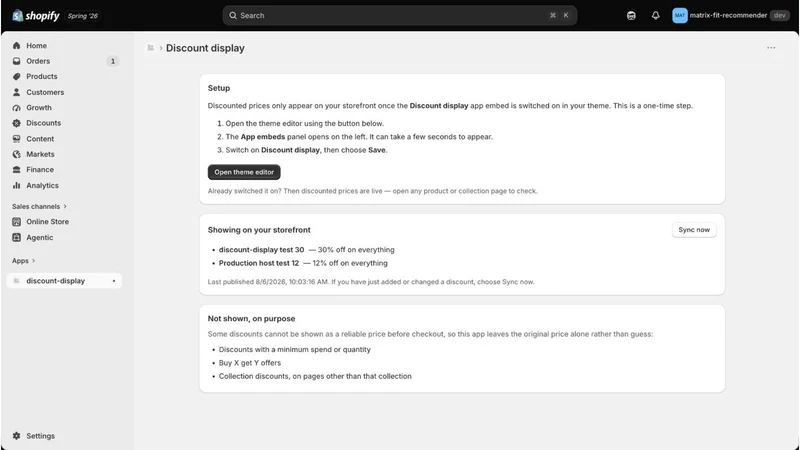Image resolution: width=800 pixels, height=450 pixels.
Task: Expand the Sales channels section chevron
Action: (65, 206)
